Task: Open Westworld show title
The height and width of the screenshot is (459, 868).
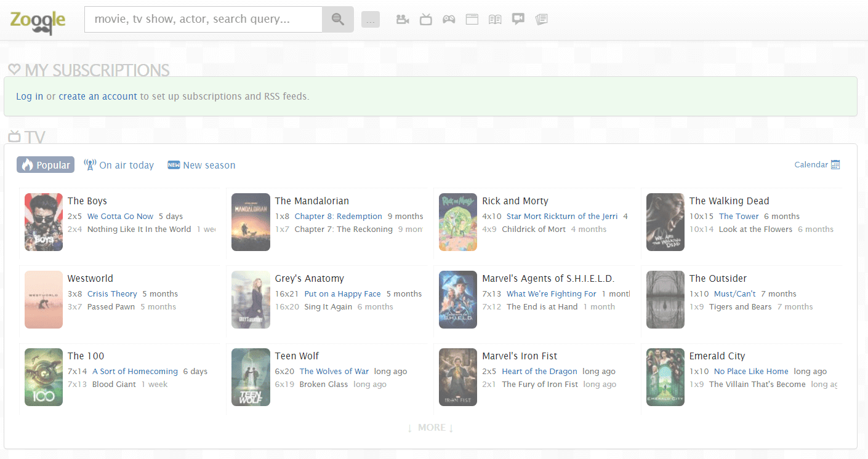Action: (90, 278)
